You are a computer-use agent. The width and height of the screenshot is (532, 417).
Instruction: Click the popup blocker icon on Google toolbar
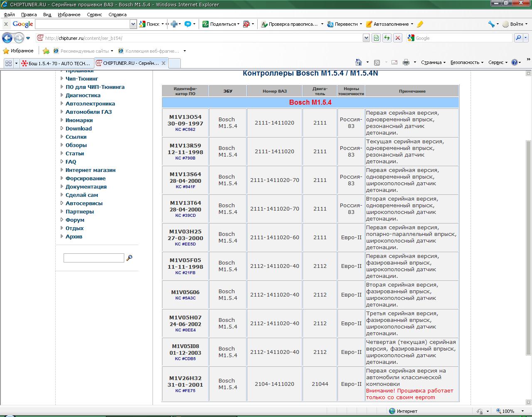(x=246, y=24)
